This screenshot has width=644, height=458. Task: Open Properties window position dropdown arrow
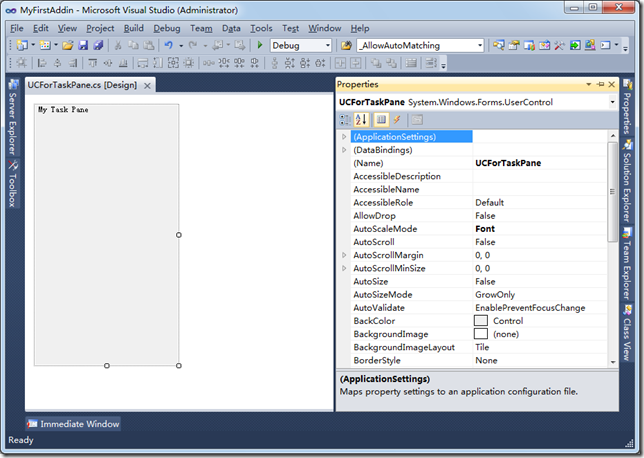pos(589,84)
